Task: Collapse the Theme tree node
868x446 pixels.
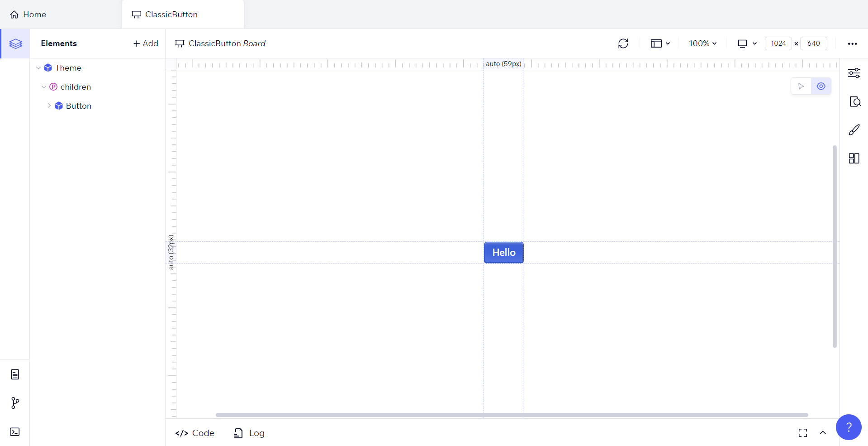Action: point(38,68)
